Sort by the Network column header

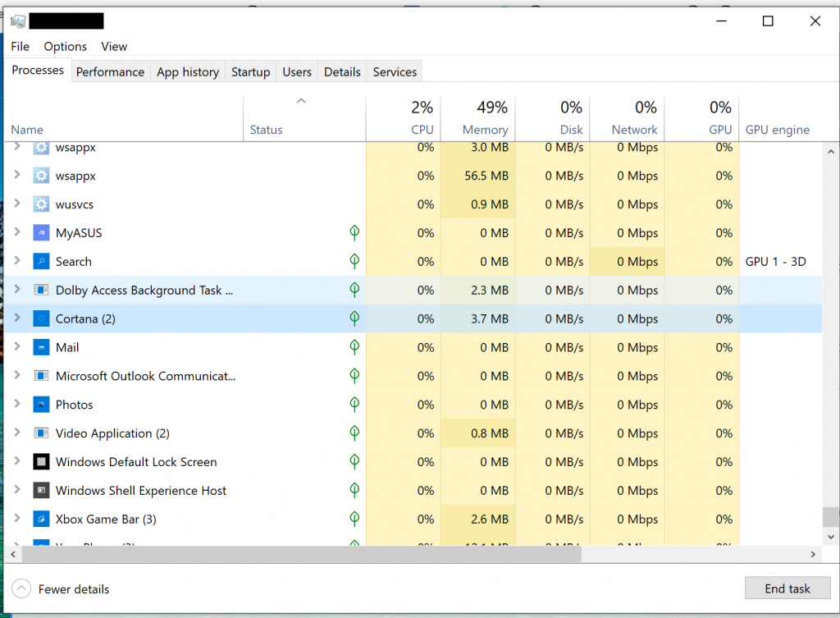(x=627, y=119)
